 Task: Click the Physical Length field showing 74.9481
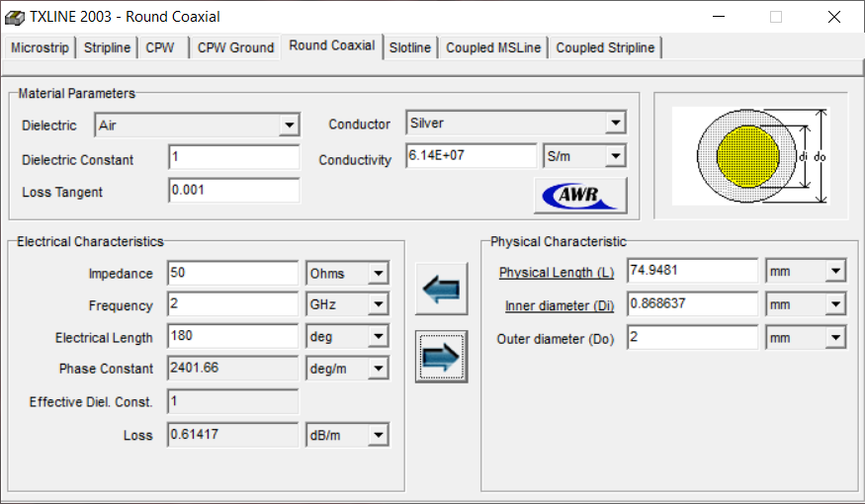point(692,271)
